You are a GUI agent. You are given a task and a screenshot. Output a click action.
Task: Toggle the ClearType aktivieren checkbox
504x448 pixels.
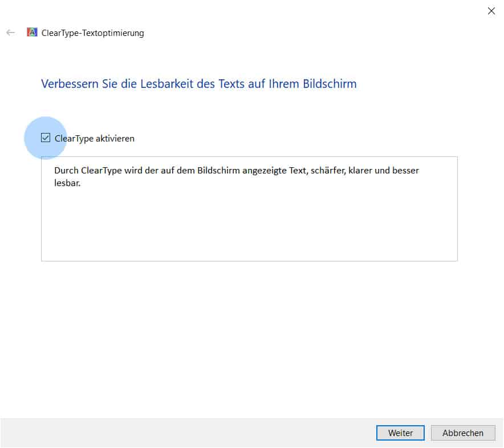coord(46,138)
